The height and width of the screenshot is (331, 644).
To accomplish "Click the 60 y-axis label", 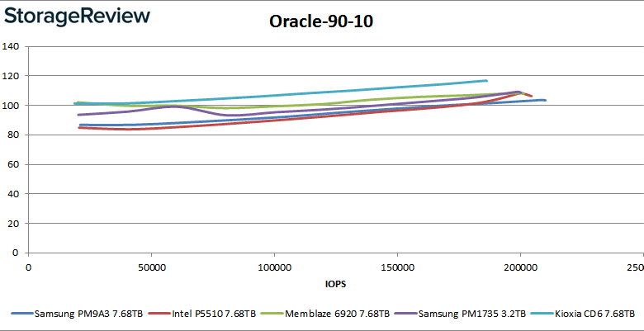I will point(13,164).
